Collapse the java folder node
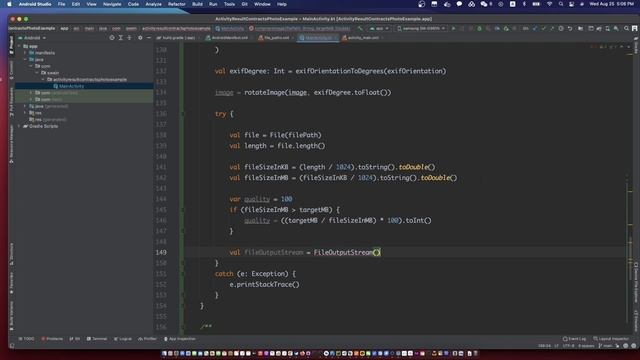The image size is (640, 360). click(x=25, y=60)
